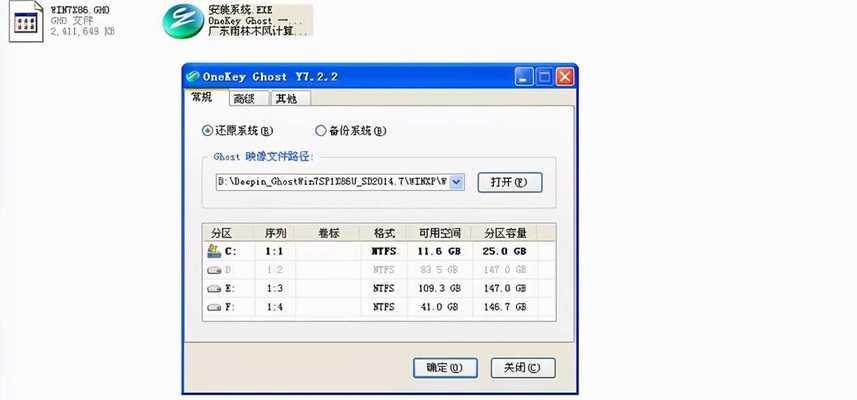Select the 还原系统 radio option

click(237, 131)
